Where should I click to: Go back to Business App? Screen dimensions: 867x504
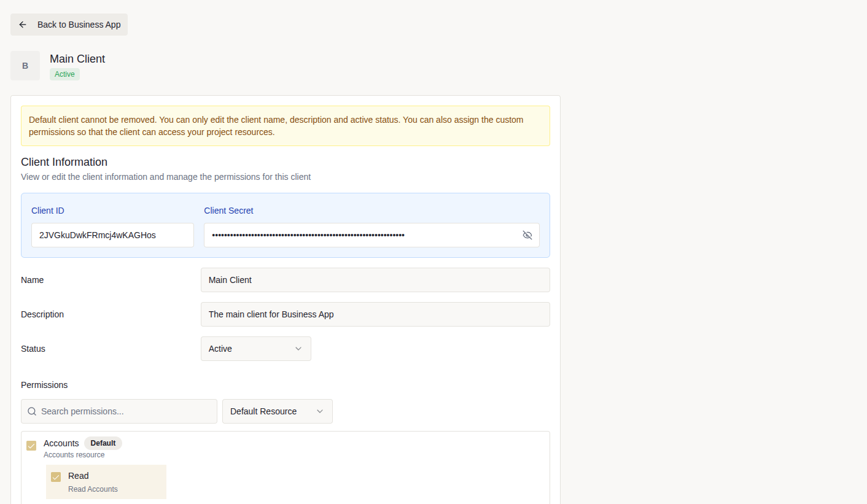click(x=69, y=25)
